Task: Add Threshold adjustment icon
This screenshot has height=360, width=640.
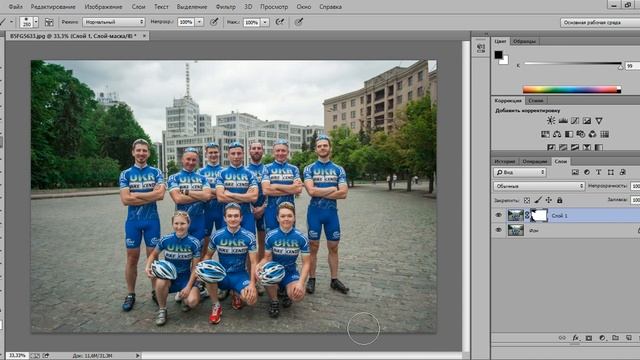Action: 575,147
